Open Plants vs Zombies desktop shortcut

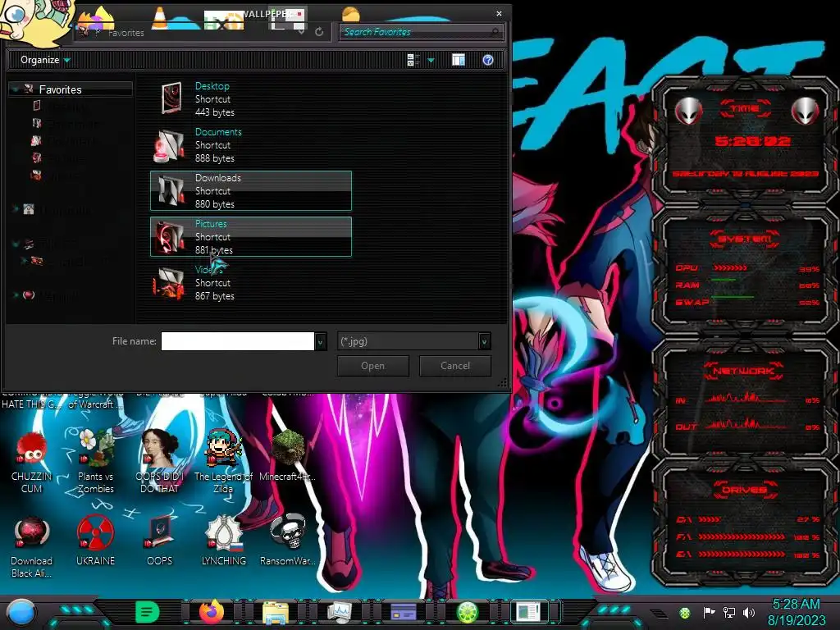click(96, 462)
